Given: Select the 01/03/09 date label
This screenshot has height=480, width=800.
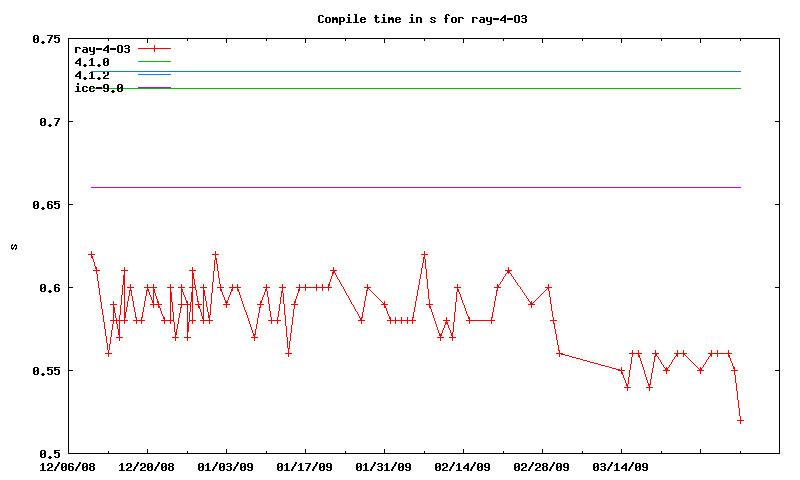Looking at the screenshot, I should point(226,466).
